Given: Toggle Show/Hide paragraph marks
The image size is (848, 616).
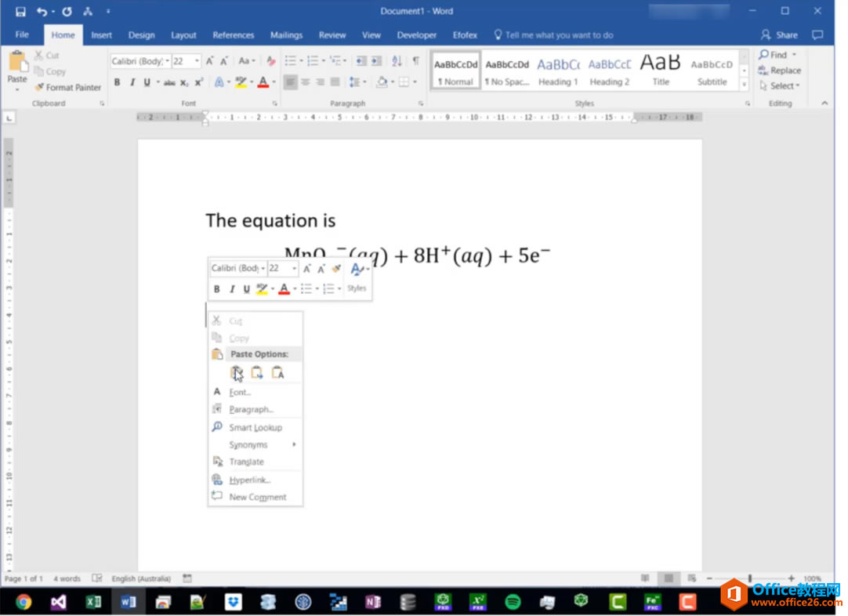Looking at the screenshot, I should 415,61.
